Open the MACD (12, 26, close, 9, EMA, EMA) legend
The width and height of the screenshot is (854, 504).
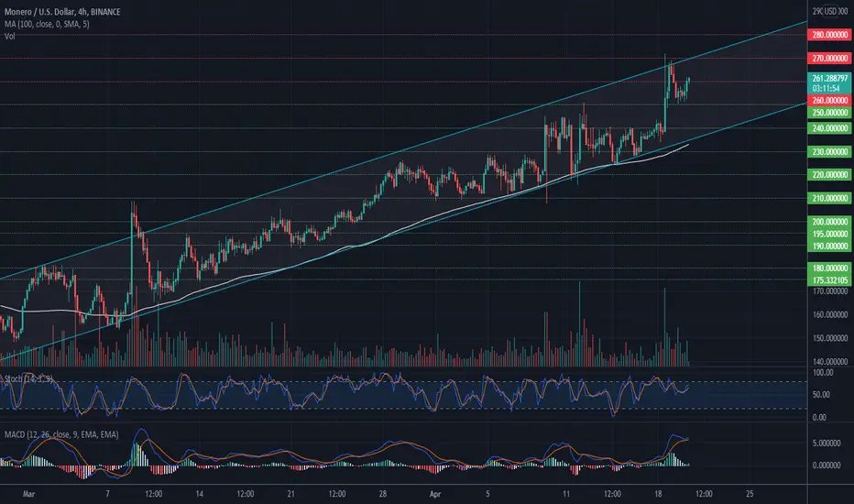click(x=61, y=434)
